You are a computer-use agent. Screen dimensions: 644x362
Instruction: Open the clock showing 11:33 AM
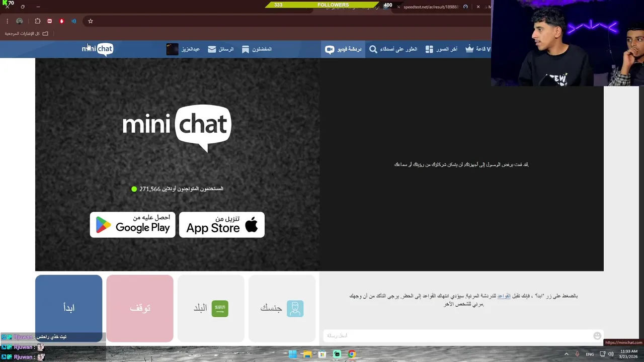[x=628, y=354]
